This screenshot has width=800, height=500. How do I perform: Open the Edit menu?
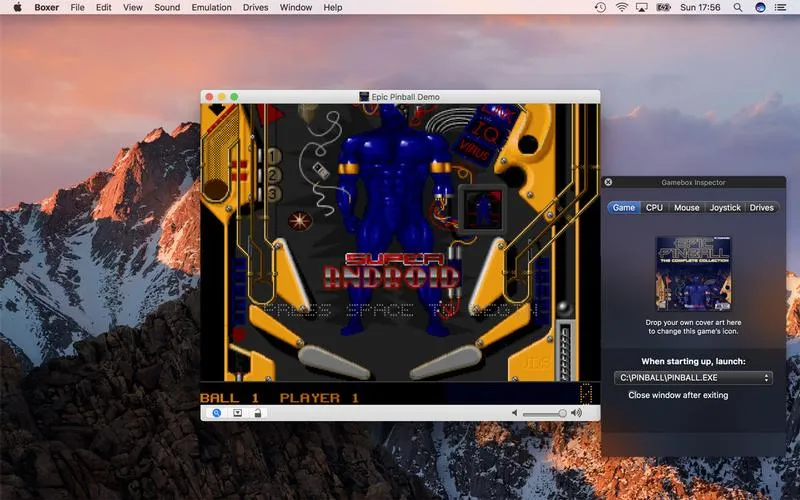pyautogui.click(x=104, y=7)
